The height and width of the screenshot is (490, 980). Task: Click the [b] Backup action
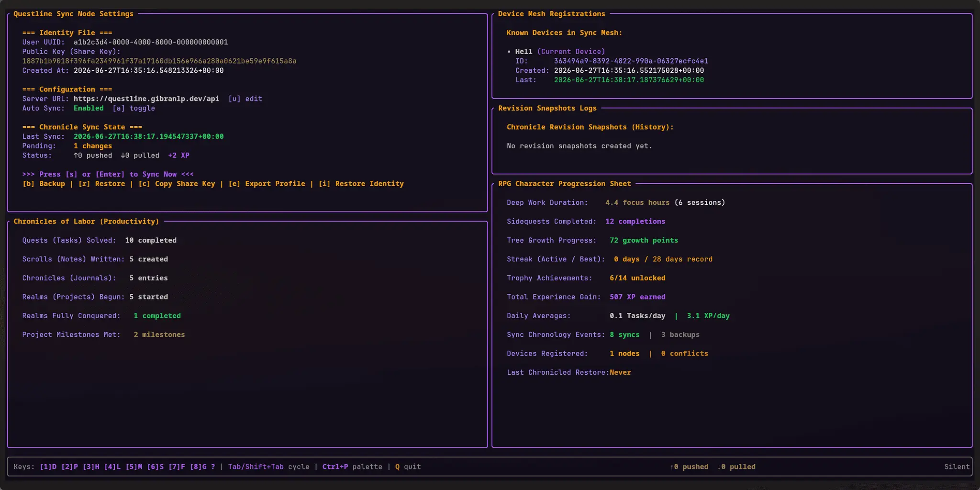click(44, 184)
